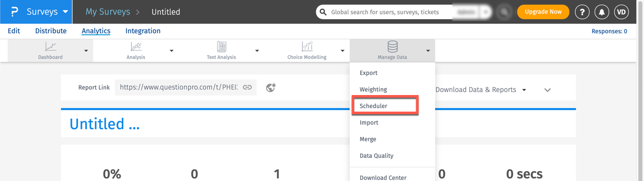This screenshot has width=644, height=181.
Task: Switch to the Distribute tab
Action: (51, 31)
